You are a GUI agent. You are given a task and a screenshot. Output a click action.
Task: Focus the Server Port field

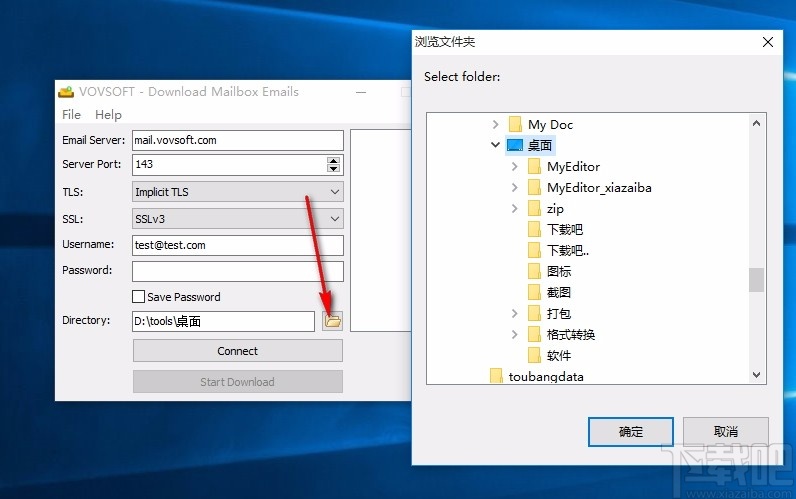(229, 164)
